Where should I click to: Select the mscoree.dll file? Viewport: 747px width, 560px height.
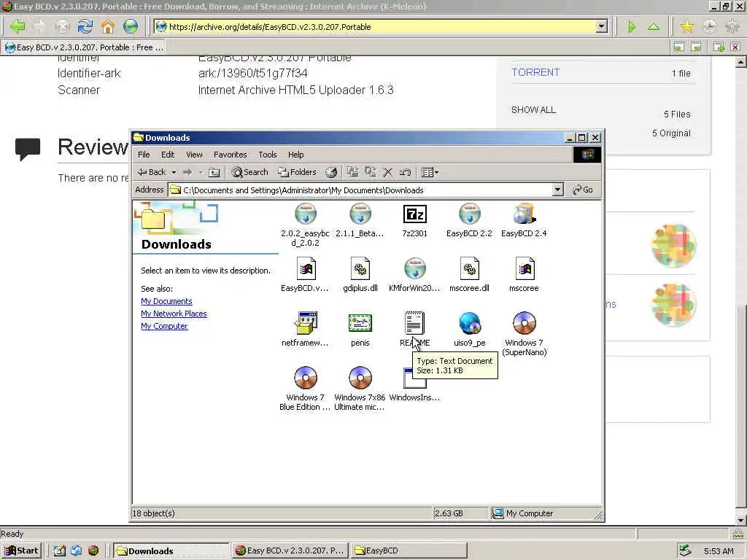(x=469, y=275)
